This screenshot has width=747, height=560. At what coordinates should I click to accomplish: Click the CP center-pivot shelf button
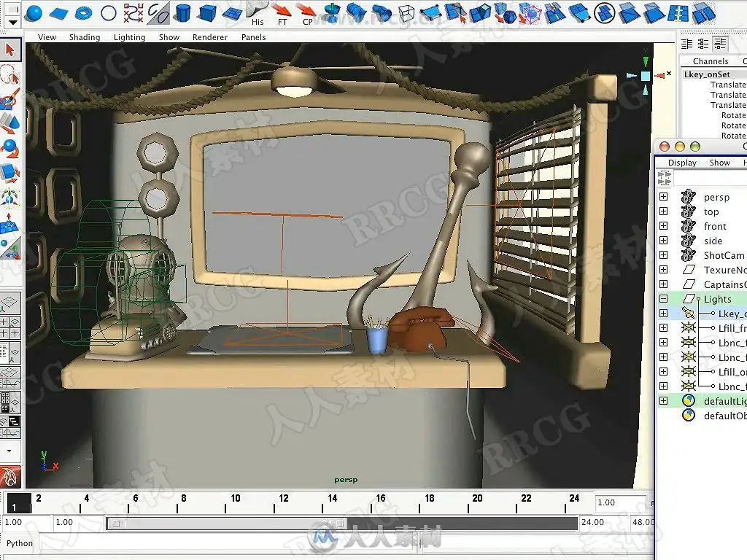pos(307,13)
